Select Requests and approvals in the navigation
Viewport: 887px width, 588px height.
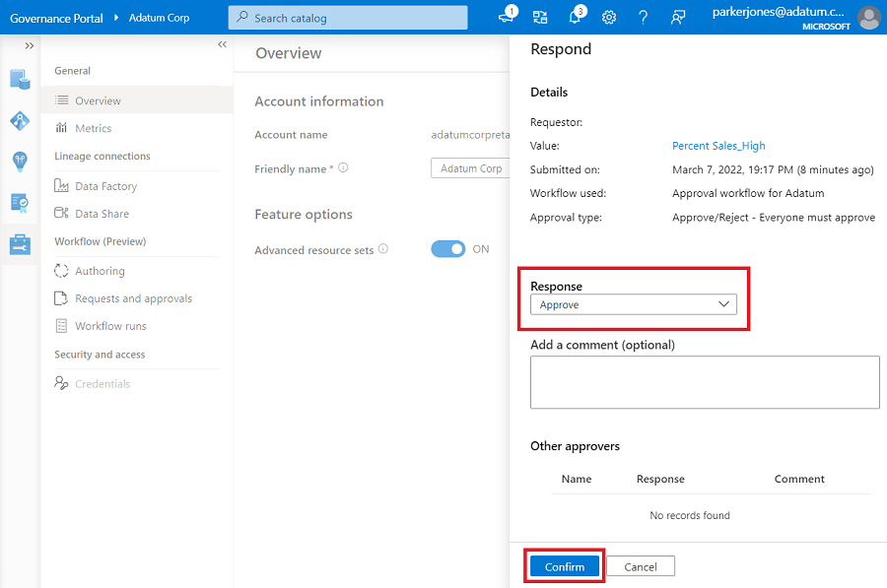pyautogui.click(x=132, y=298)
